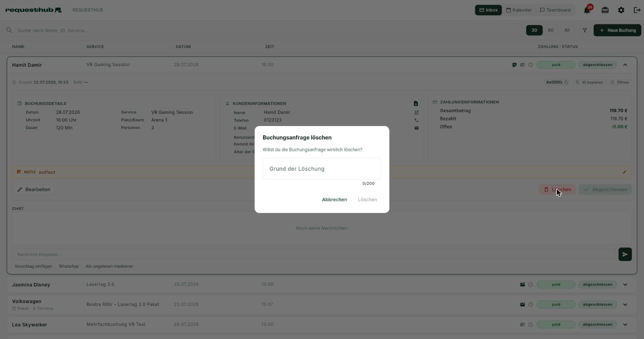Click the ID kopieren button
644x339 pixels.
(x=589, y=82)
